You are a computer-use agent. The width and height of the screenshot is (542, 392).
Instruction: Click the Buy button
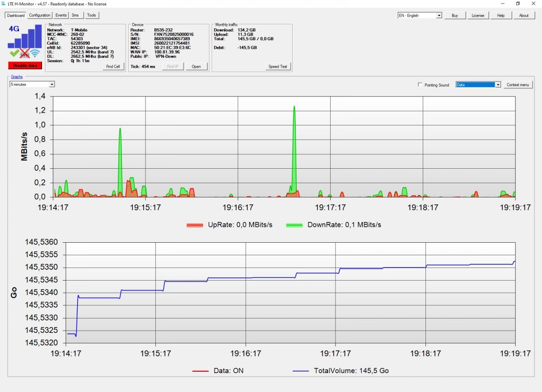455,15
